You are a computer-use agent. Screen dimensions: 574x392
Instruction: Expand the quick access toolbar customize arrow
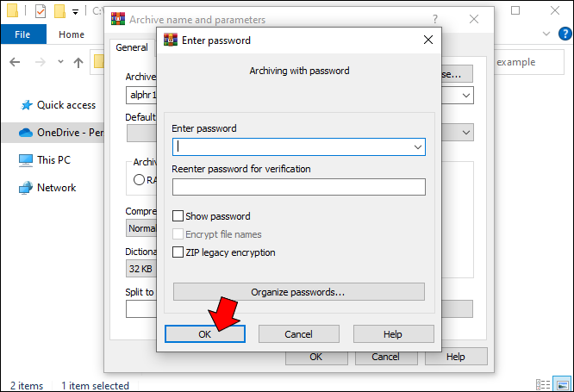[75, 12]
